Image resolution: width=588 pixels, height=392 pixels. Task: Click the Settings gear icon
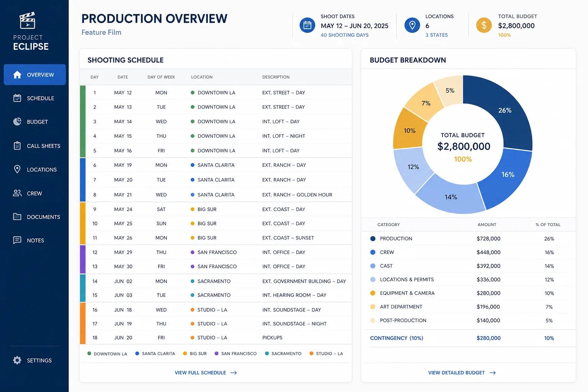(17, 360)
